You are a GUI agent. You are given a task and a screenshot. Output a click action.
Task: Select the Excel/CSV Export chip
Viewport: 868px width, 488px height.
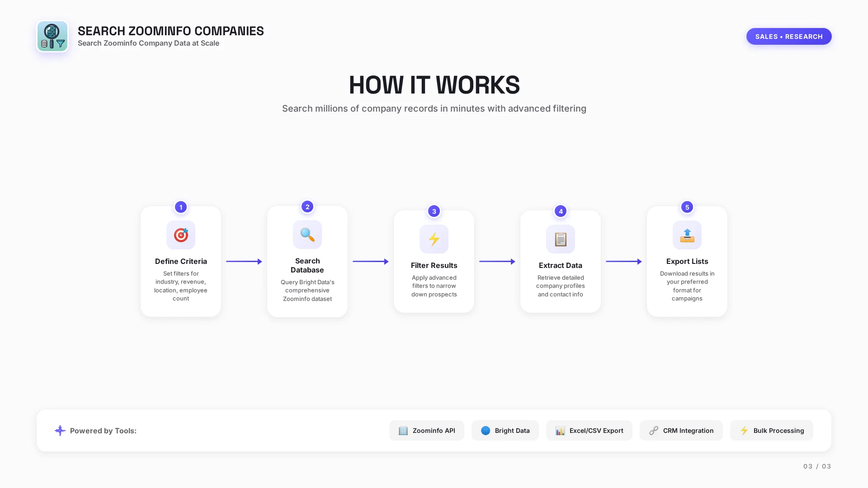tap(589, 431)
